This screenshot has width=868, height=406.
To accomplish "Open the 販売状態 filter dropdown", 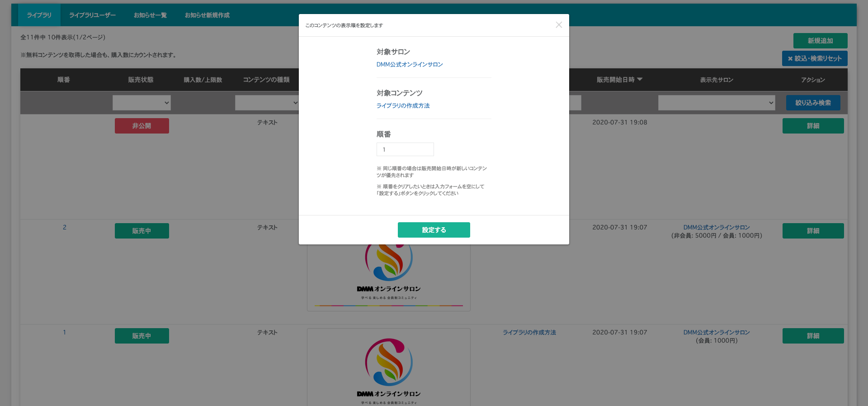I will coord(142,103).
